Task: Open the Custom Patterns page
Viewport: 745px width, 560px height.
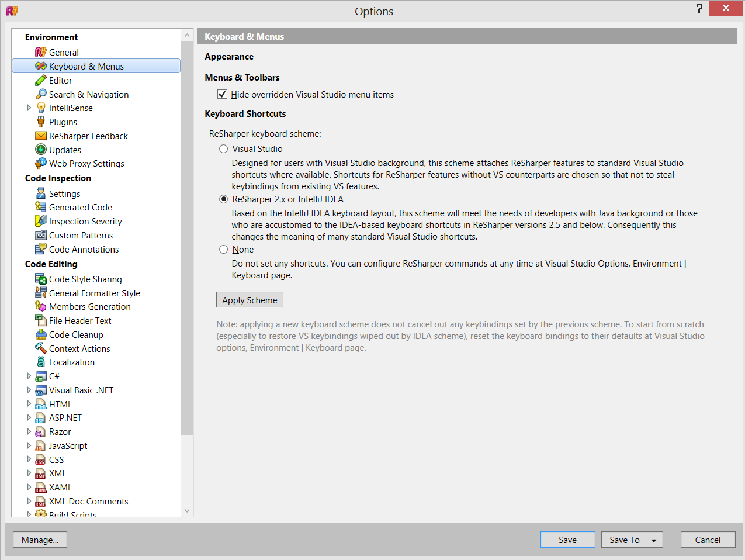Action: [81, 235]
